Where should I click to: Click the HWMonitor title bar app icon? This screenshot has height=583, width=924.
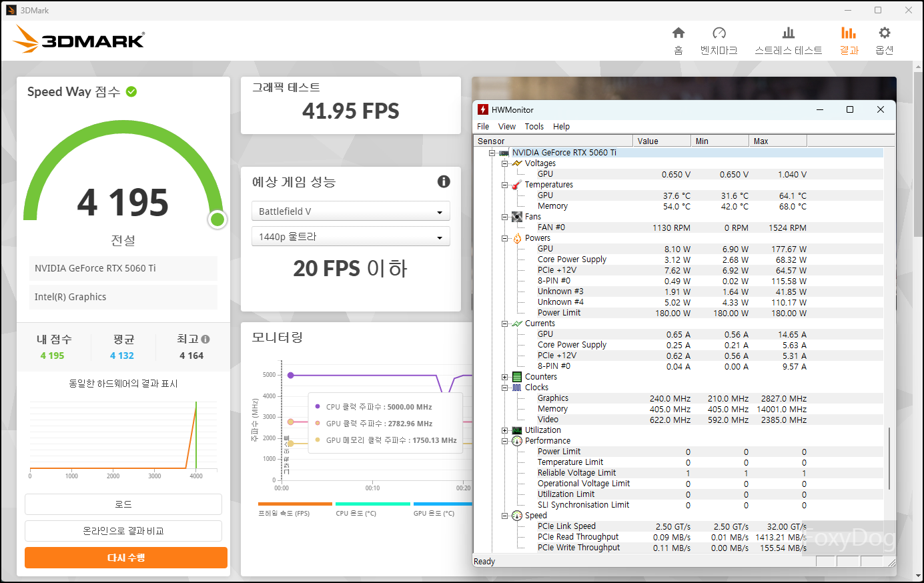pos(483,109)
